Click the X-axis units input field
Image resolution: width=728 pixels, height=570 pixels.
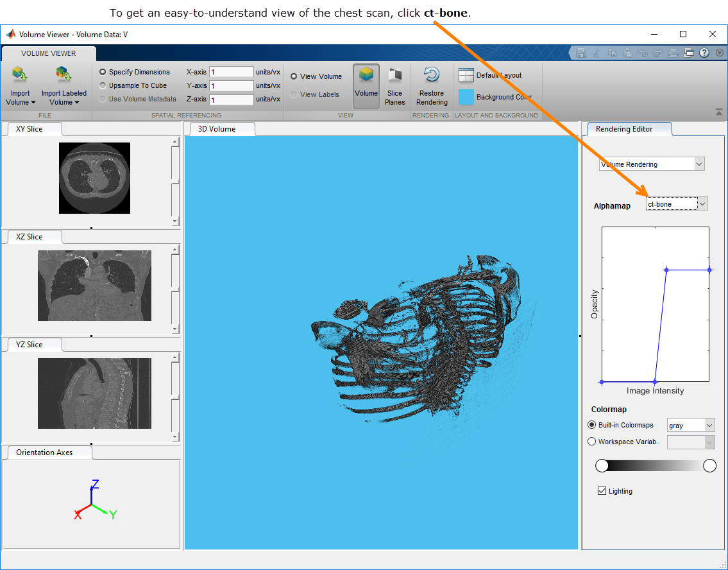(231, 72)
